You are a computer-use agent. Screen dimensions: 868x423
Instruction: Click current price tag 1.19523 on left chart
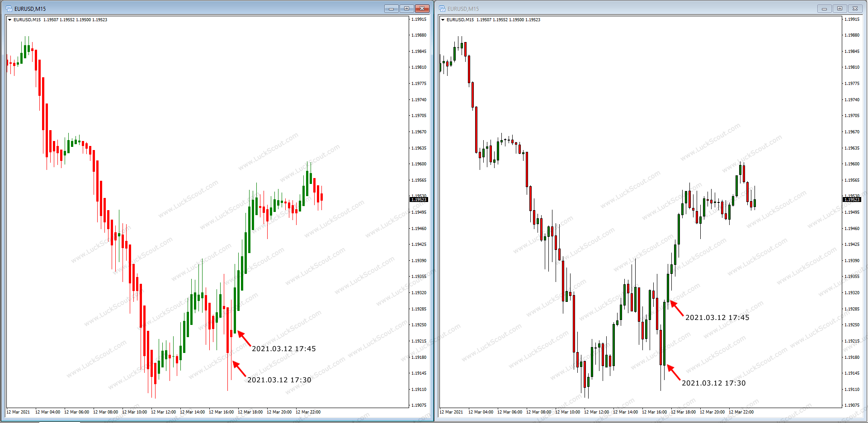tap(419, 199)
